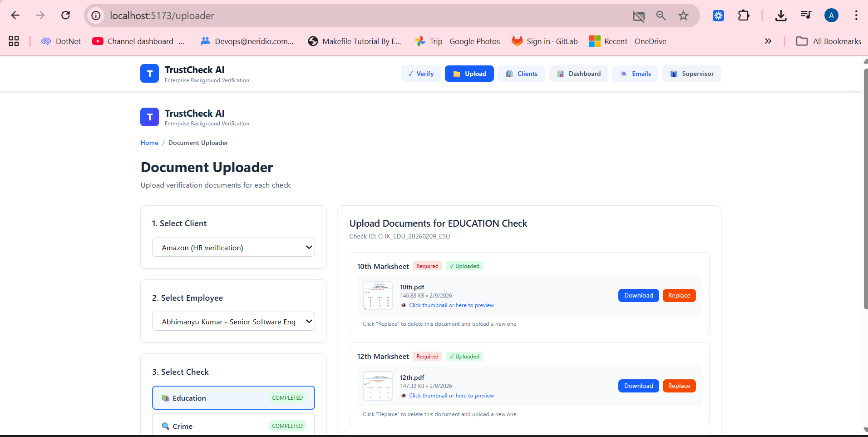This screenshot has width=868, height=437.
Task: Open the 10th.pdf thumbnail preview
Action: pyautogui.click(x=378, y=296)
